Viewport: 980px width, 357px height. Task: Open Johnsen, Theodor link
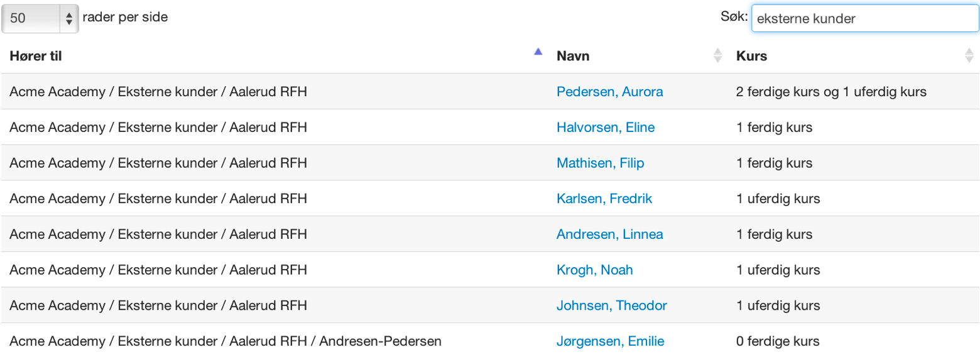[611, 306]
